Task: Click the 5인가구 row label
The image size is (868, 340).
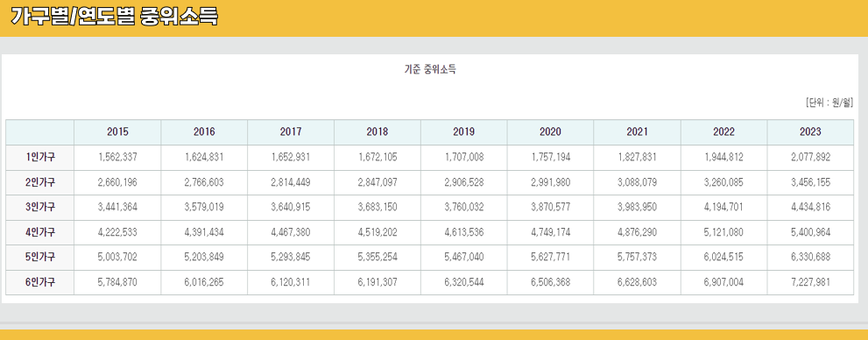Action: tap(40, 257)
